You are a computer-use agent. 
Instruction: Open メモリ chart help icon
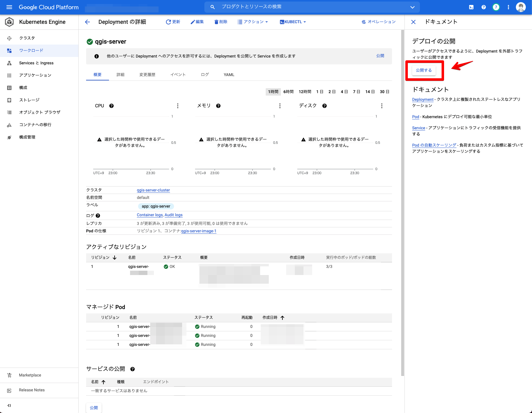pos(218,106)
